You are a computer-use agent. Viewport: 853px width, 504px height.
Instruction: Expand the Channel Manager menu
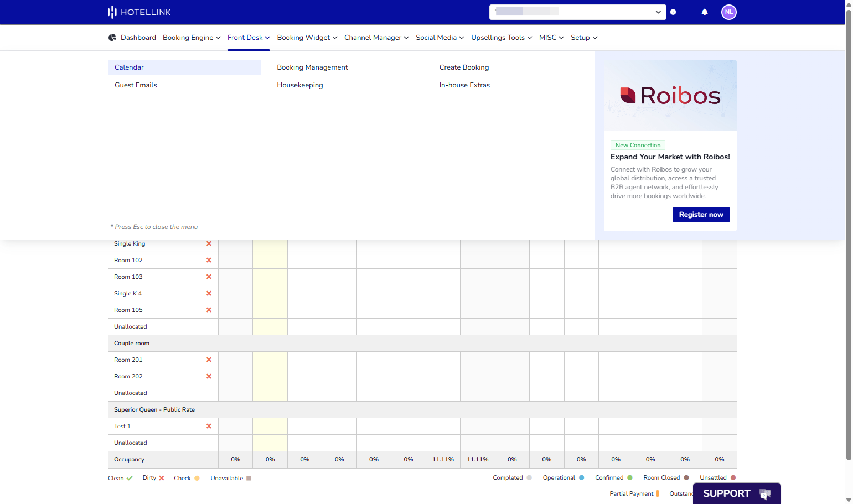pos(376,38)
